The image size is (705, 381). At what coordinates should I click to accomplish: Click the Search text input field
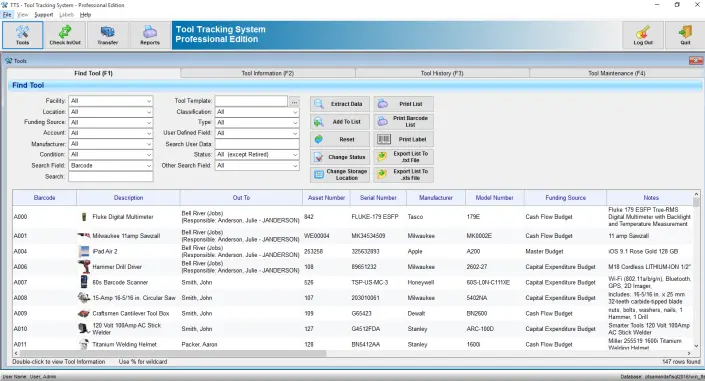click(x=111, y=177)
